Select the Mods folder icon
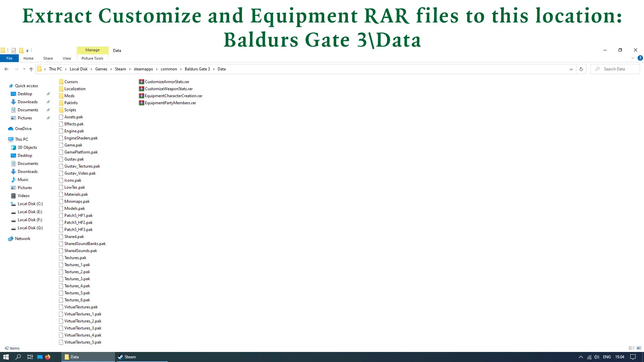Image resolution: width=644 pixels, height=362 pixels. pos(61,96)
